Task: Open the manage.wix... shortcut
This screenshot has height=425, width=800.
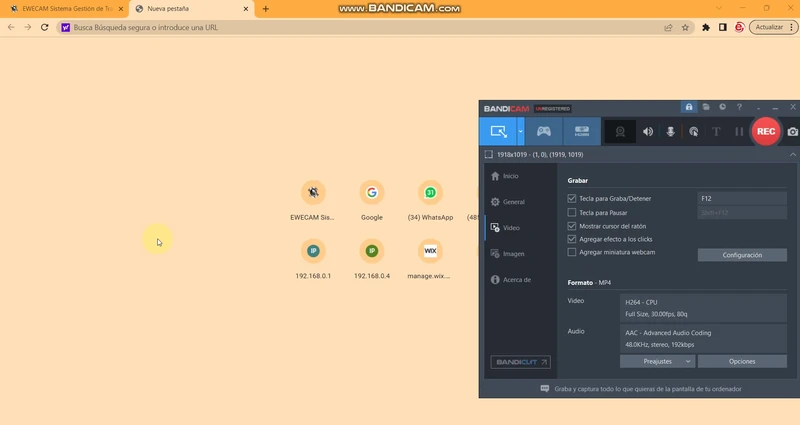Action: click(x=430, y=260)
